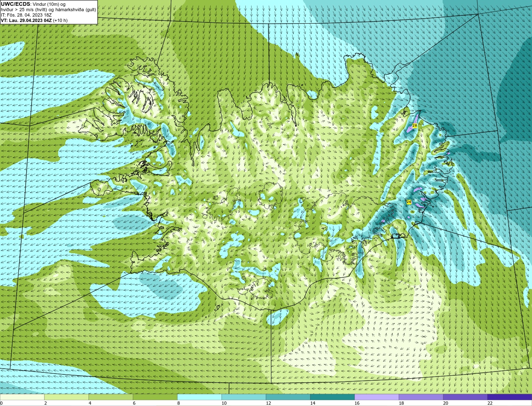Image resolution: width=532 pixels, height=406 pixels.
Task: Click the IT: Fös. 28. 04. 2023 18Z line
Action: pos(26,15)
